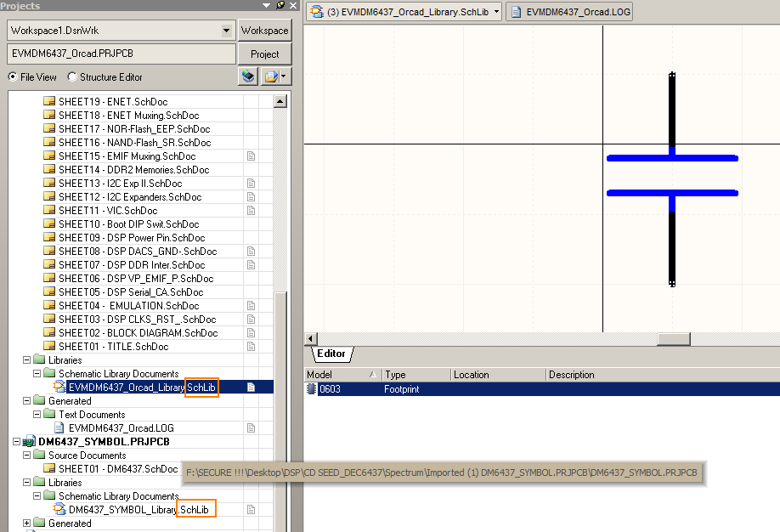
Task: Click the SHEET03 - DSP CLKS_RST sheet icon
Action: [x=49, y=319]
